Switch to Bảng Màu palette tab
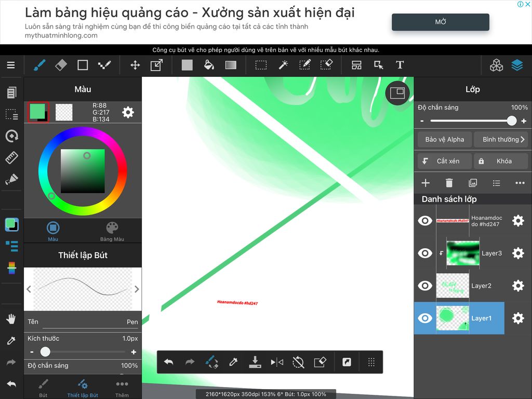Screen dimensions: 532x399 (x=112, y=231)
